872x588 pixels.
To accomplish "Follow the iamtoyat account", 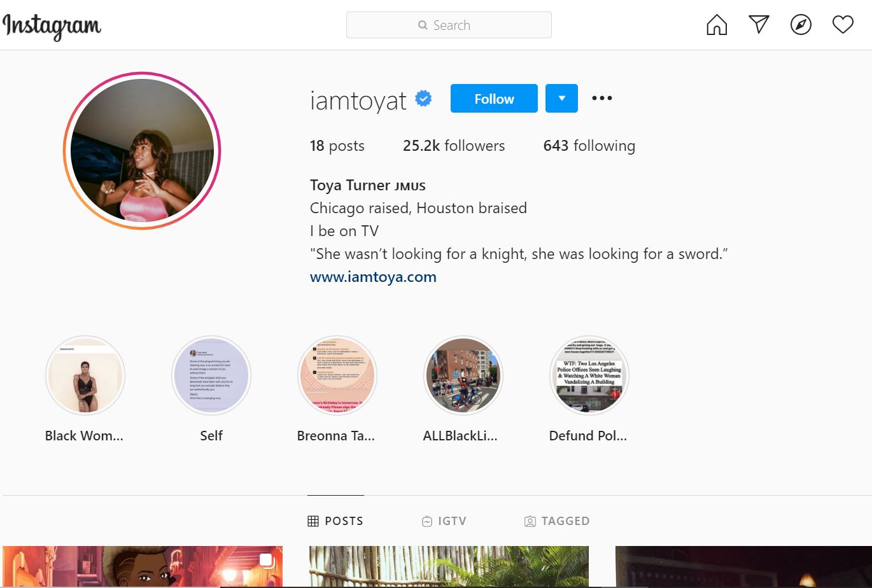I will click(x=494, y=98).
